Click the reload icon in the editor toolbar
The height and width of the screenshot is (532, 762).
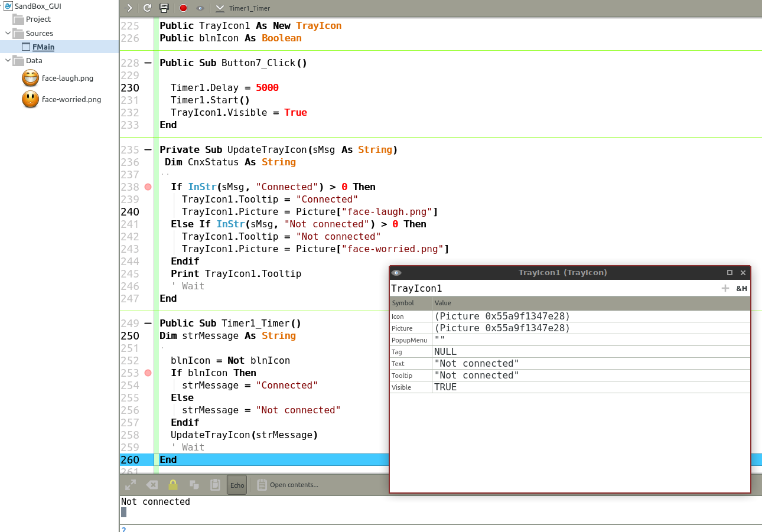[x=147, y=8]
